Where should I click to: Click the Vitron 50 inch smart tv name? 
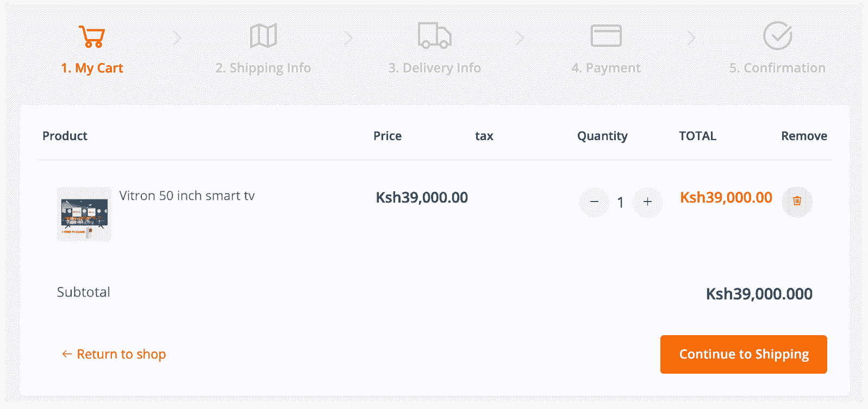[x=187, y=196]
